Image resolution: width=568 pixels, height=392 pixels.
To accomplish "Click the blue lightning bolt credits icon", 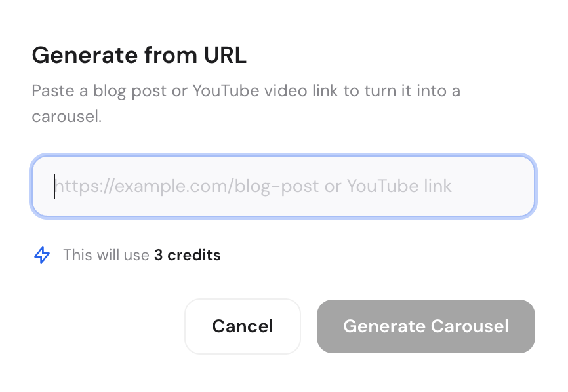I will tap(42, 255).
